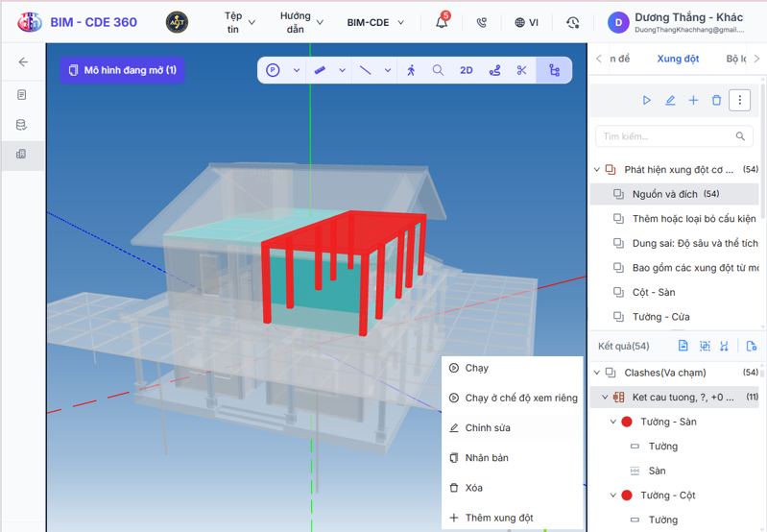Select Nguồn và đích clash test
This screenshot has height=532, width=767.
[675, 194]
